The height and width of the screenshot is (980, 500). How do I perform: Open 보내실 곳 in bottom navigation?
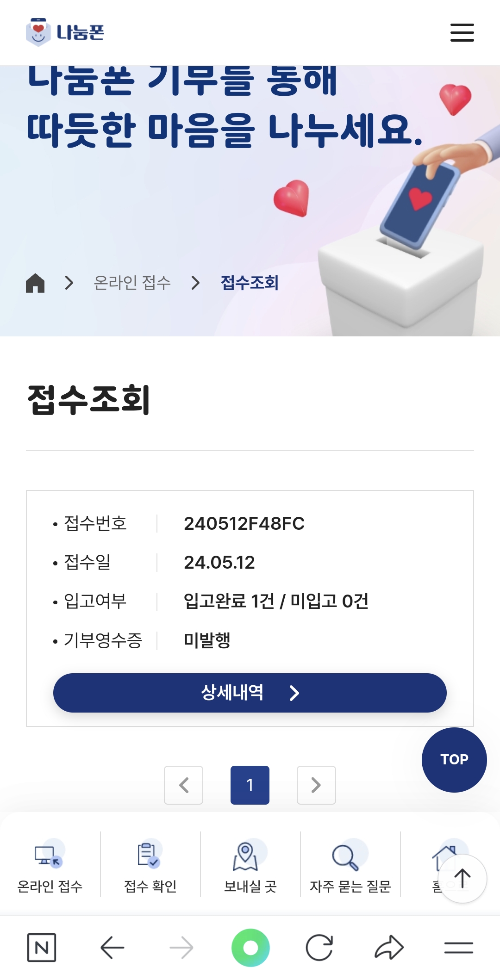(250, 865)
